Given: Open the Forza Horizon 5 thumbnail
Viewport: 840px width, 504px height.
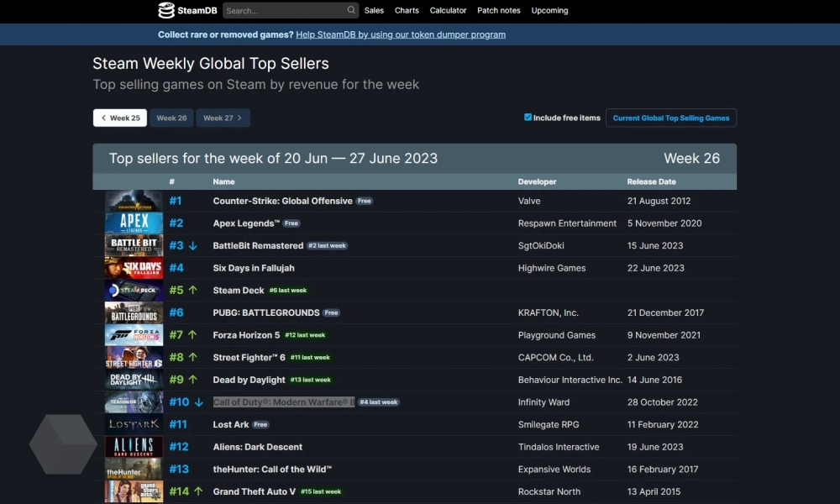Looking at the screenshot, I should pyautogui.click(x=134, y=335).
